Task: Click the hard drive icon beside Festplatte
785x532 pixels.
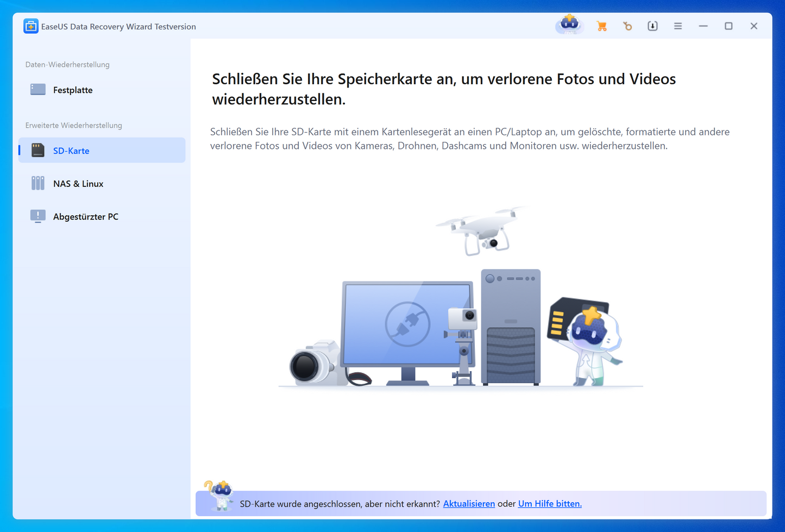Action: pyautogui.click(x=38, y=90)
